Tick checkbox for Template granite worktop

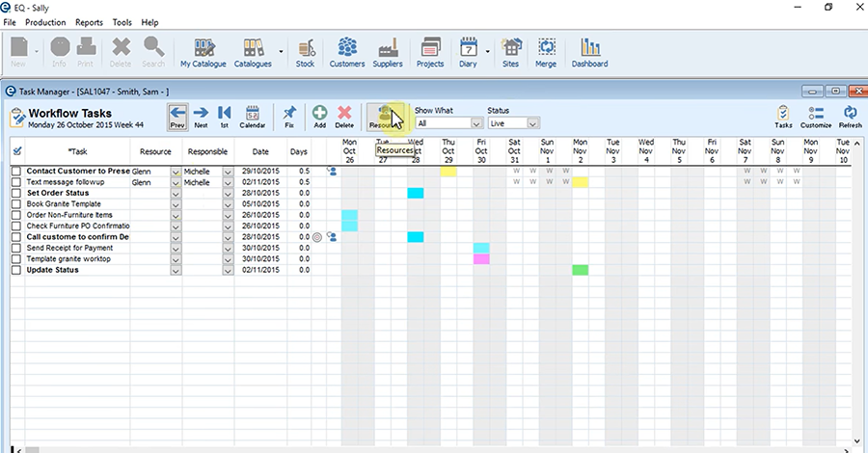coord(16,259)
